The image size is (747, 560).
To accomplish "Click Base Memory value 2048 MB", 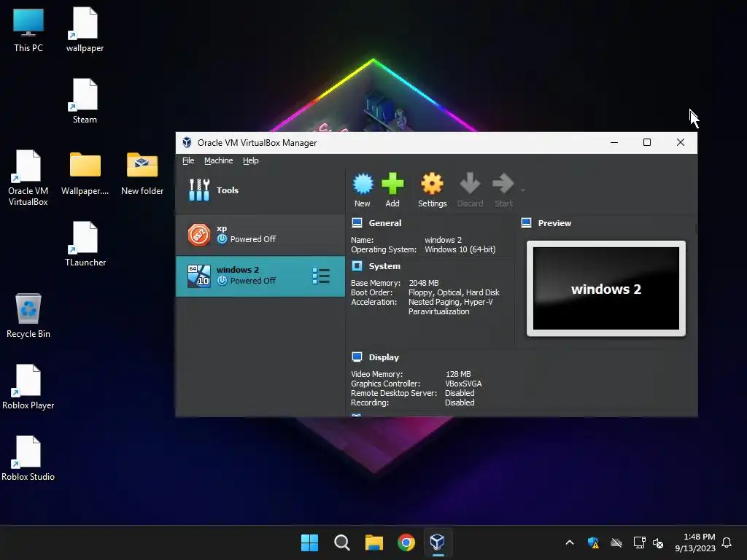I will click(424, 283).
